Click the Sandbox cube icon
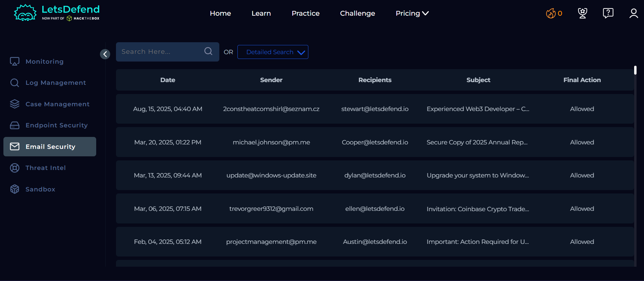Image resolution: width=644 pixels, height=281 pixels. click(15, 189)
